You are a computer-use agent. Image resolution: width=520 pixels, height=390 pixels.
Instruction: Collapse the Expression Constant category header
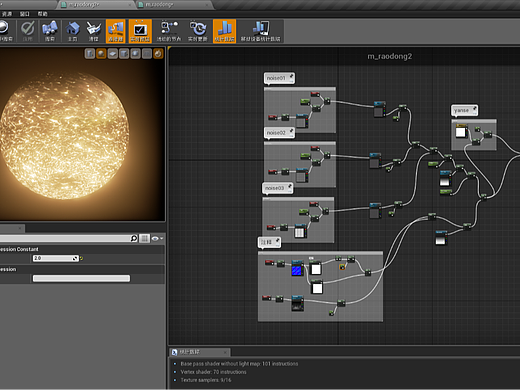coord(82,249)
